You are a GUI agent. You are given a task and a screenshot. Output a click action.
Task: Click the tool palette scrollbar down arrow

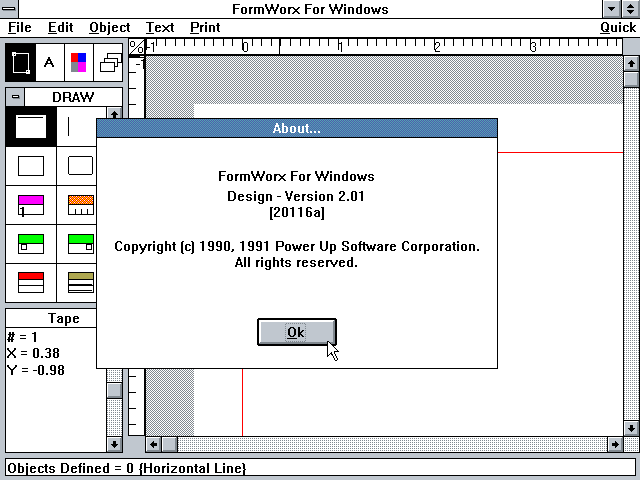tap(114, 444)
